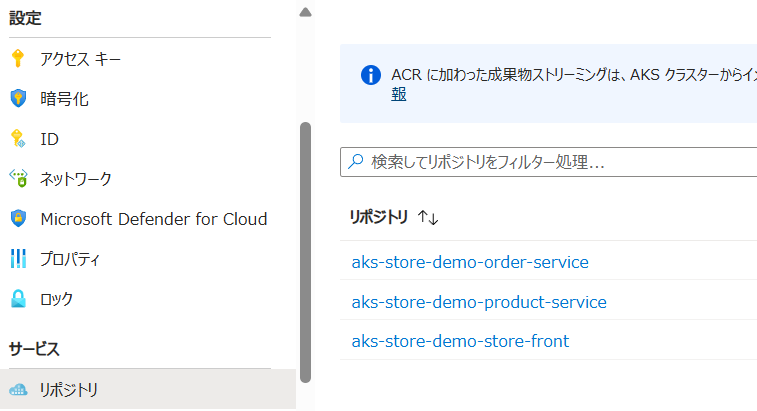
Task: Click the サービス section heading
Action: click(34, 349)
